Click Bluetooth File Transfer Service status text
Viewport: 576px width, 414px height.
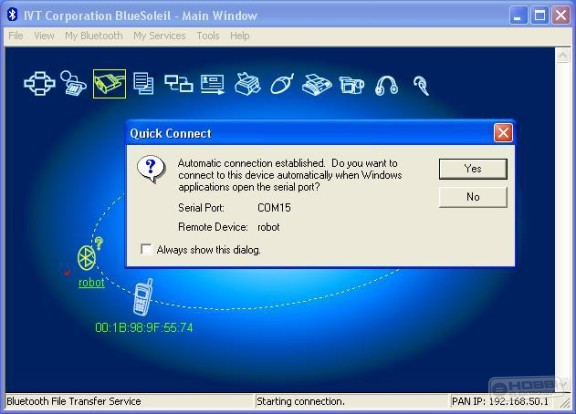(74, 401)
